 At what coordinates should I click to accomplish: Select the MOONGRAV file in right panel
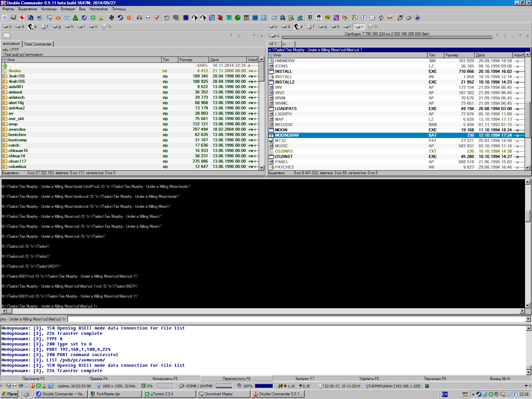[x=287, y=135]
